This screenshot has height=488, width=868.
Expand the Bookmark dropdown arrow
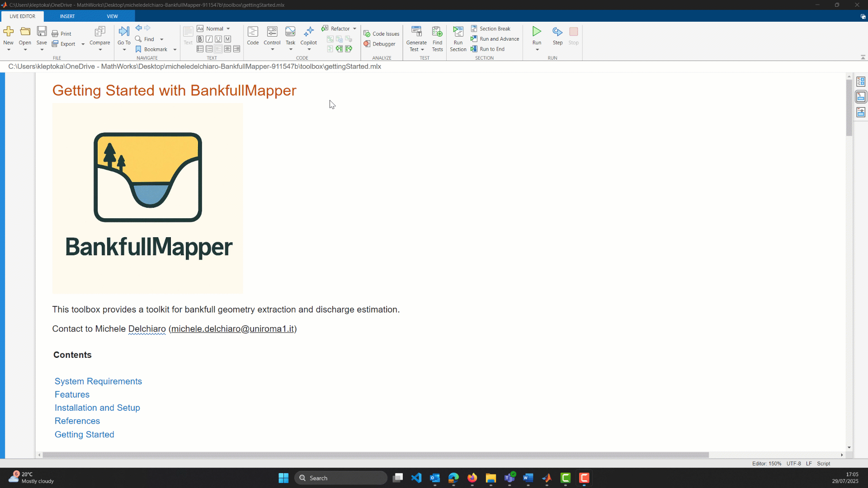click(175, 50)
